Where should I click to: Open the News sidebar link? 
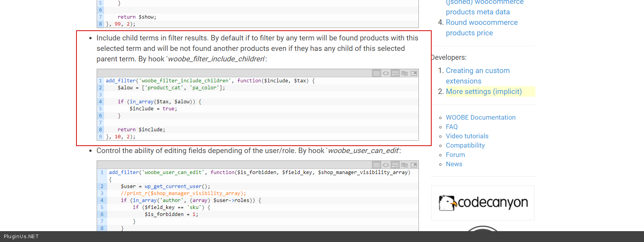pyautogui.click(x=454, y=164)
